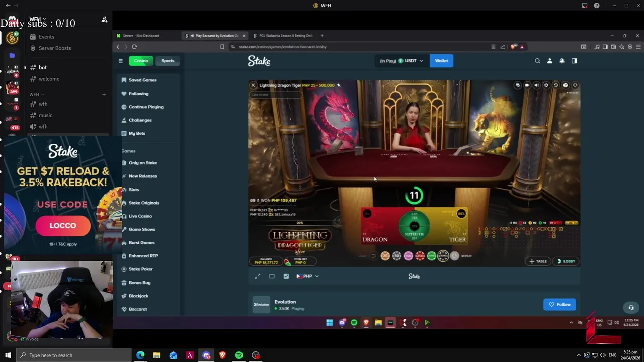The width and height of the screenshot is (644, 362).
Task: Select the red 250 chip
Action: (x=420, y=256)
